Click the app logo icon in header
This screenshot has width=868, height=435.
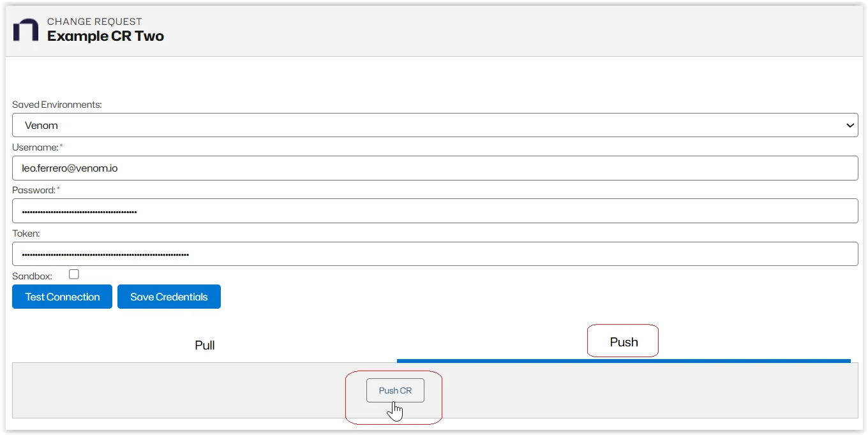click(x=26, y=30)
